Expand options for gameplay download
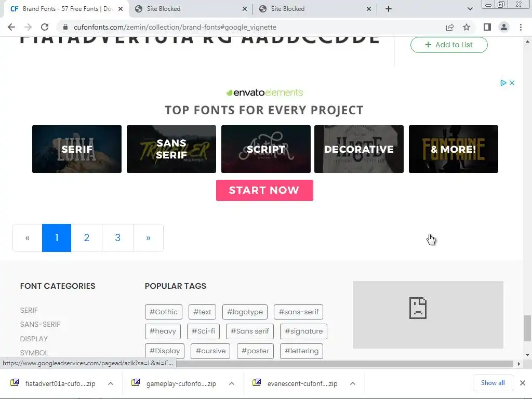 pyautogui.click(x=232, y=383)
